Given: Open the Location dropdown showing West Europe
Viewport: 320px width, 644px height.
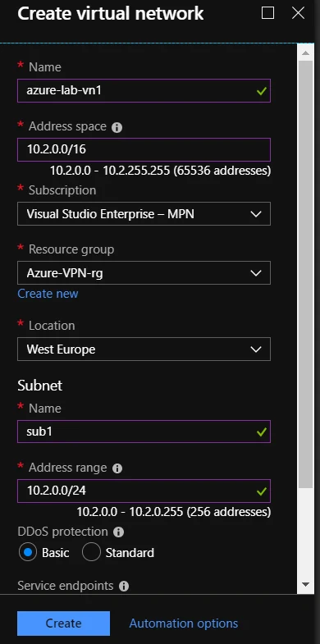Looking at the screenshot, I should 144,349.
